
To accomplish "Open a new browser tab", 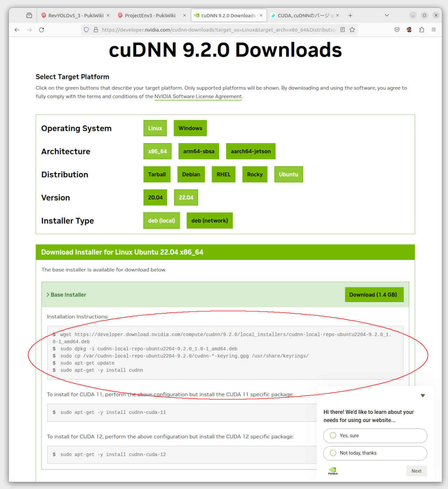I will pyautogui.click(x=350, y=15).
